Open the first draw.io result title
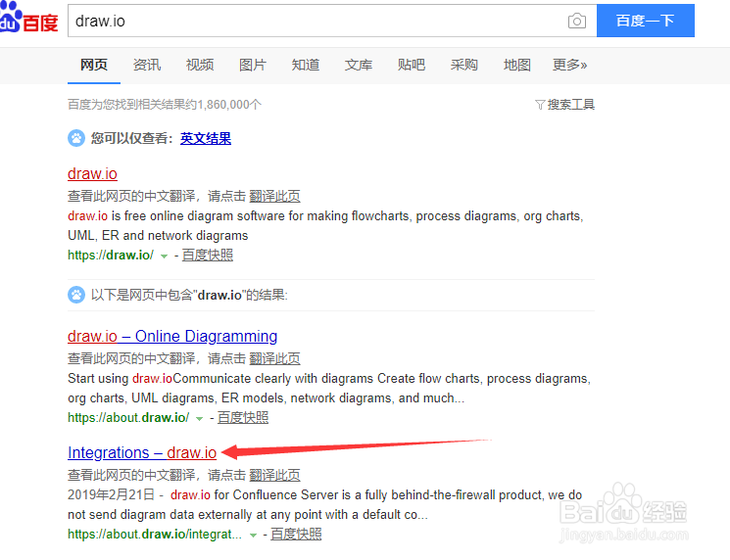 (92, 173)
